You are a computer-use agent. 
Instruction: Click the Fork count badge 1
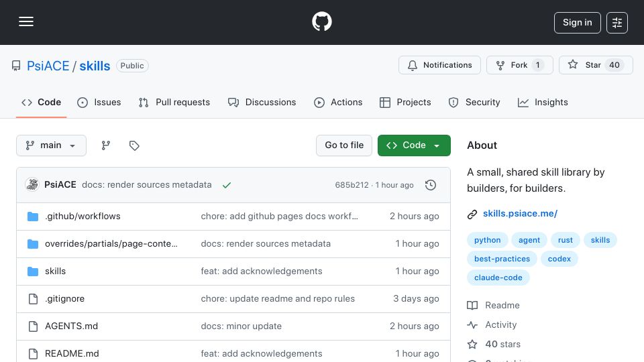(537, 65)
